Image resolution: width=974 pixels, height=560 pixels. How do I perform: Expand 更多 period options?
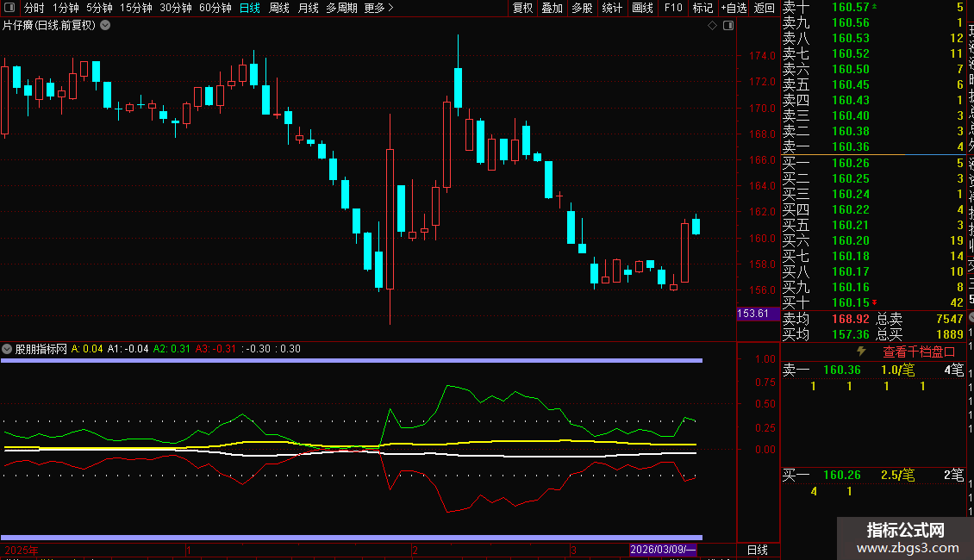point(378,8)
